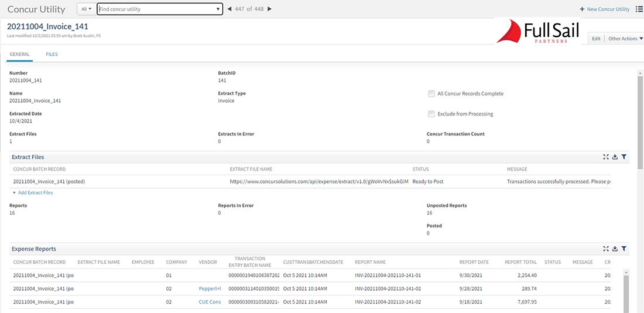Select 'Transactions successfully processed' message cell

tap(559, 181)
